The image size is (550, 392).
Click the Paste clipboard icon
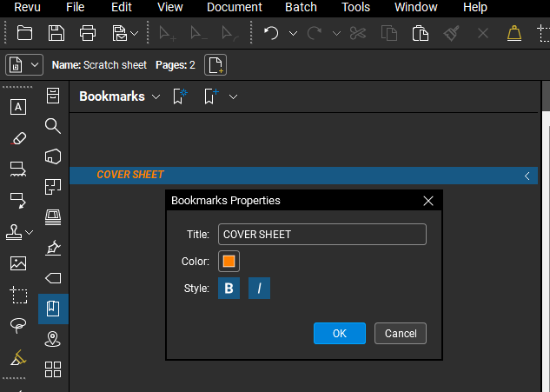pyautogui.click(x=421, y=33)
